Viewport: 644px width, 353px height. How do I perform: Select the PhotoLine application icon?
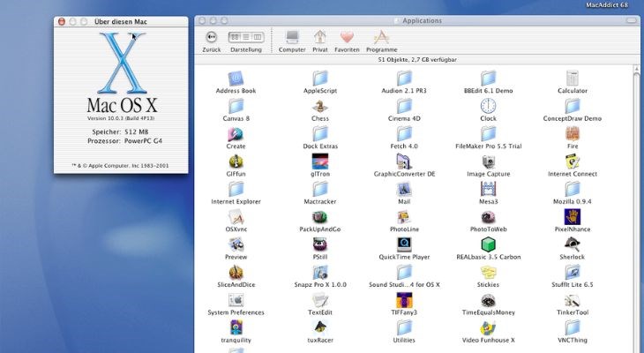404,217
